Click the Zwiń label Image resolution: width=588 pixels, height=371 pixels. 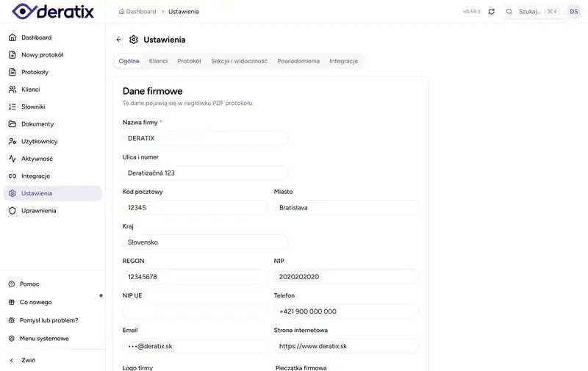tap(28, 360)
